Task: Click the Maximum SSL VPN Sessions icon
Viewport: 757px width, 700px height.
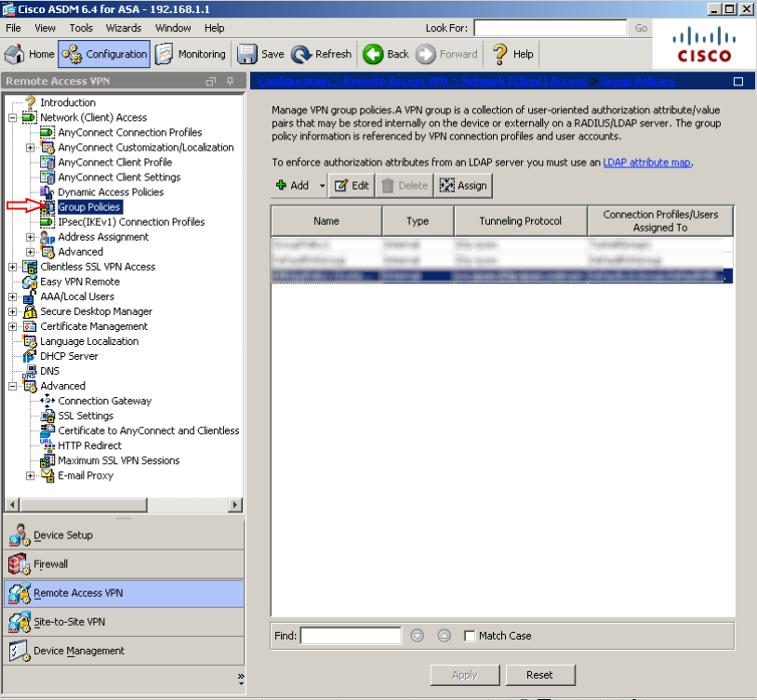Action: 47,460
